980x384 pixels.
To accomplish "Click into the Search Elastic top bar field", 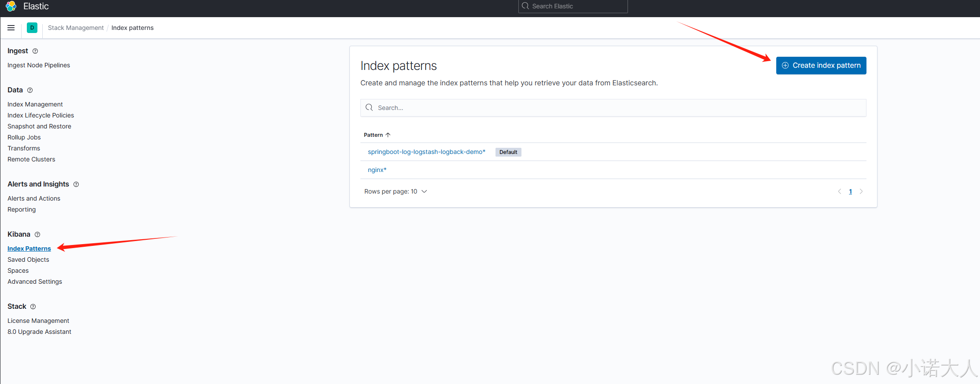I will 573,6.
